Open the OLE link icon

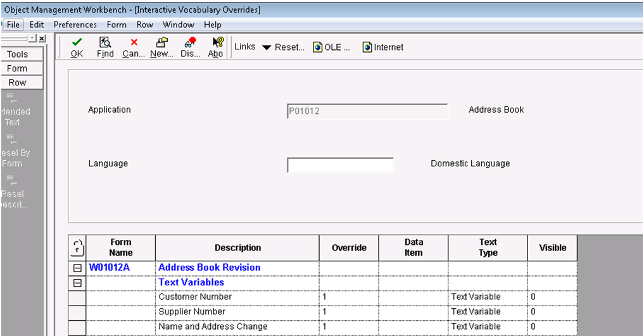click(x=318, y=47)
